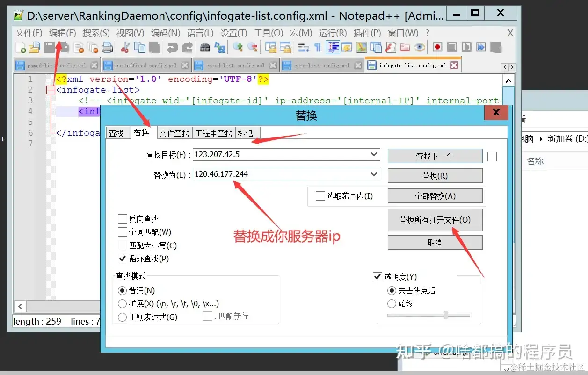The image size is (588, 375).
Task: Click the Run macro multiple times icon
Action: [481, 47]
